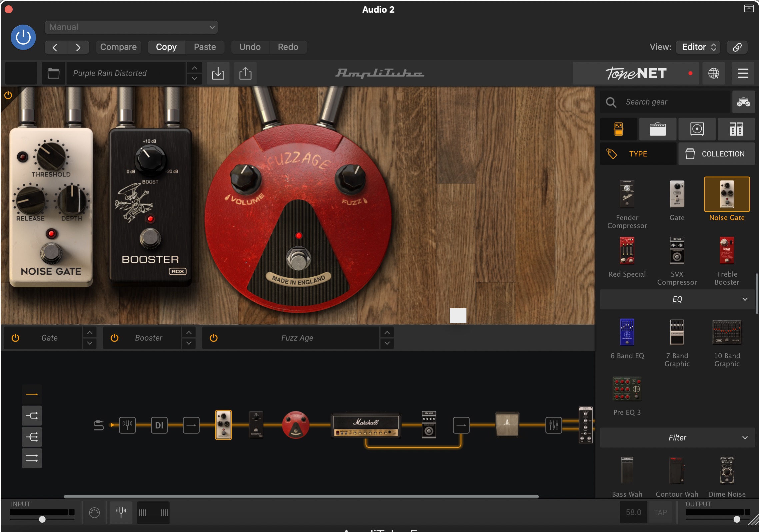Step preset down near Purple Rain Distorted

[x=195, y=79]
